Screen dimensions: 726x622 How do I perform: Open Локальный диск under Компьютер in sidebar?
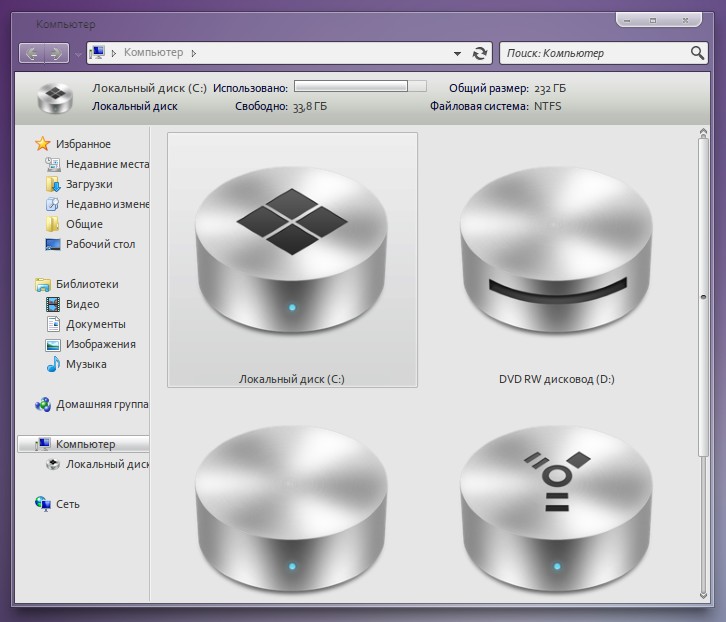click(107, 464)
